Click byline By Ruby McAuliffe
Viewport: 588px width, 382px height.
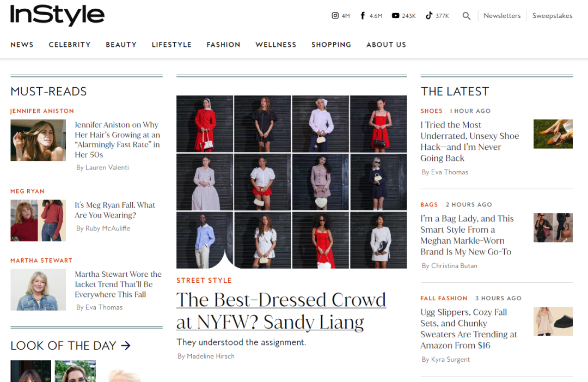coord(103,228)
